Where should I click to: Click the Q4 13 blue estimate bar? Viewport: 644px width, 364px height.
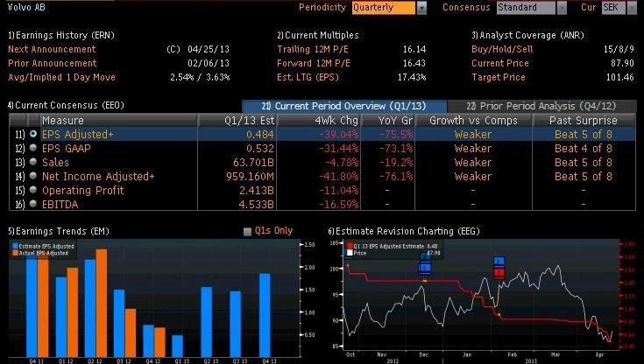265,315
